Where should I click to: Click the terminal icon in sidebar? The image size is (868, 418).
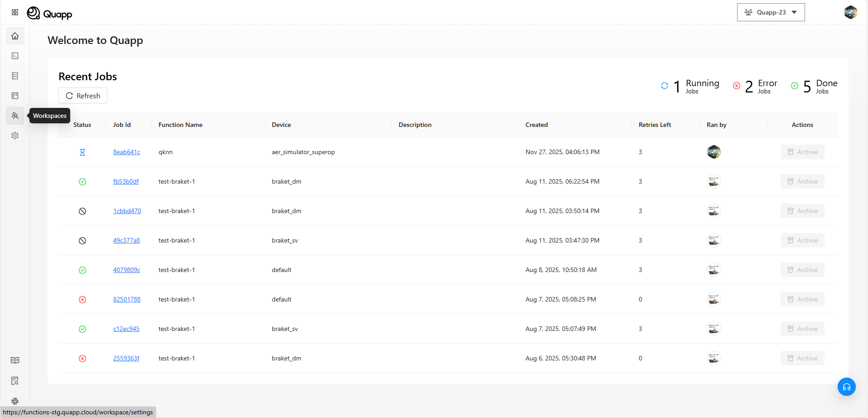click(x=15, y=56)
